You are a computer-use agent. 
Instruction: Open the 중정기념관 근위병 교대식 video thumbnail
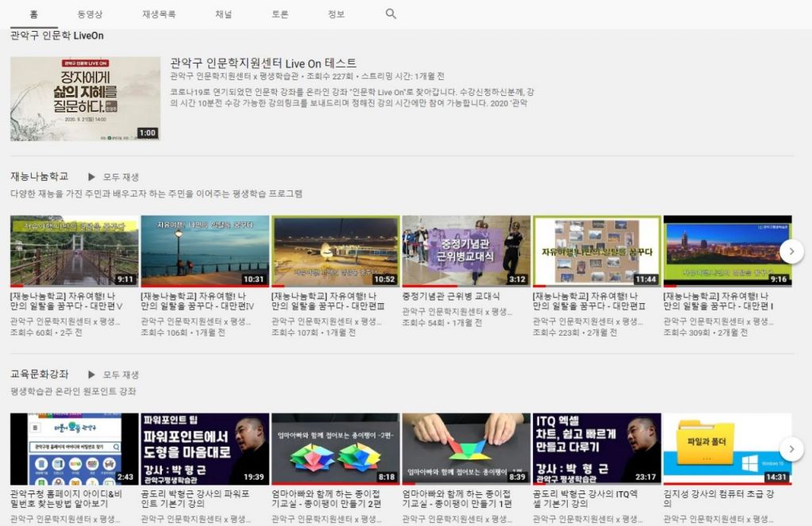(465, 251)
